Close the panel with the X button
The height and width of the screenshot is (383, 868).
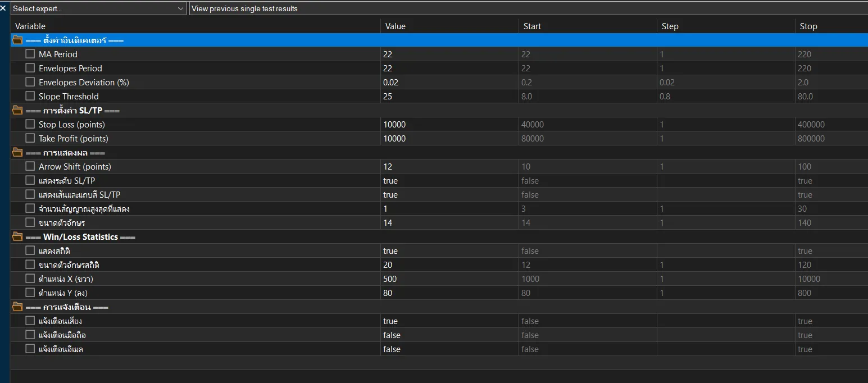coord(3,8)
